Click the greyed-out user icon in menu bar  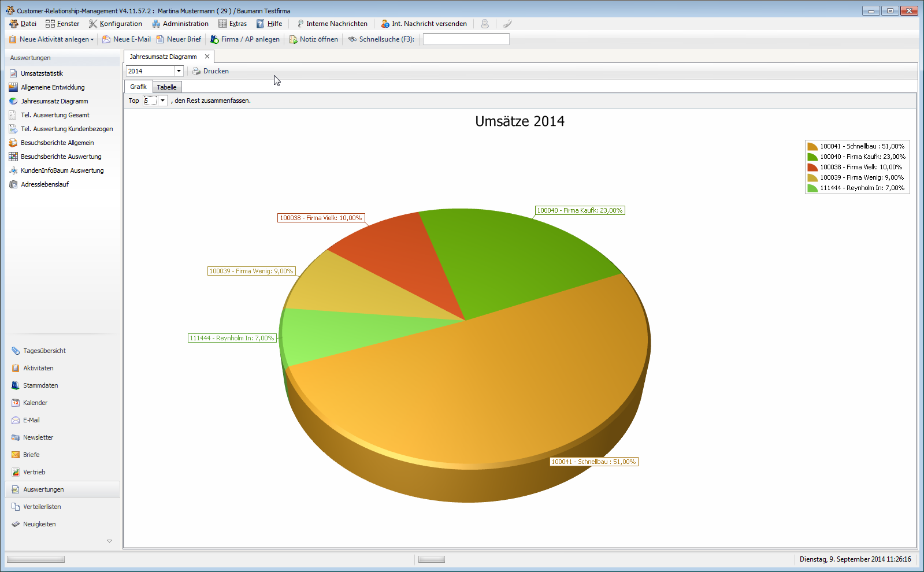[x=485, y=24]
